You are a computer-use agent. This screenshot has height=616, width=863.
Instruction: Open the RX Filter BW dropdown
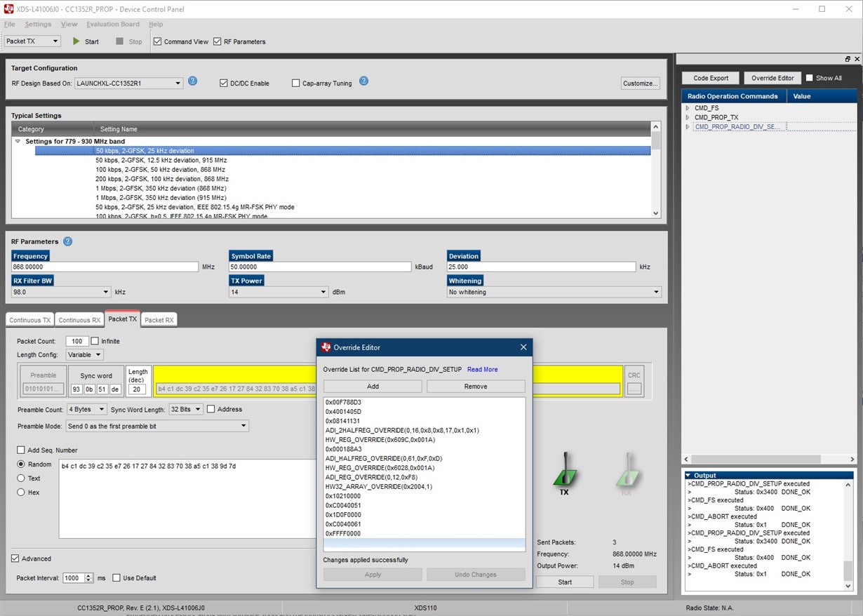pyautogui.click(x=61, y=292)
